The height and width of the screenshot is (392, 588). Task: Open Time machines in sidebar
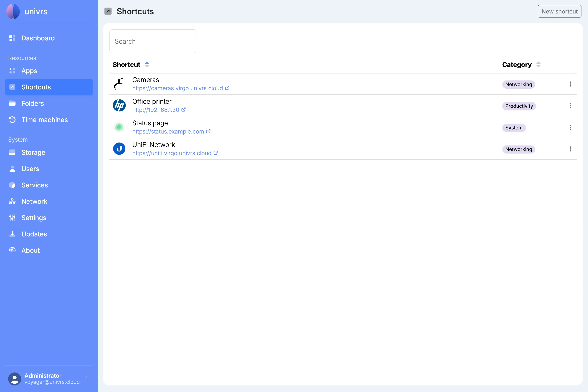tap(49, 120)
